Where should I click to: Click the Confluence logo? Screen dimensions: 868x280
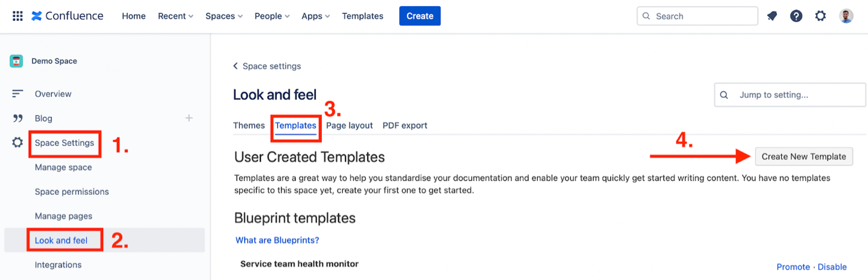67,16
